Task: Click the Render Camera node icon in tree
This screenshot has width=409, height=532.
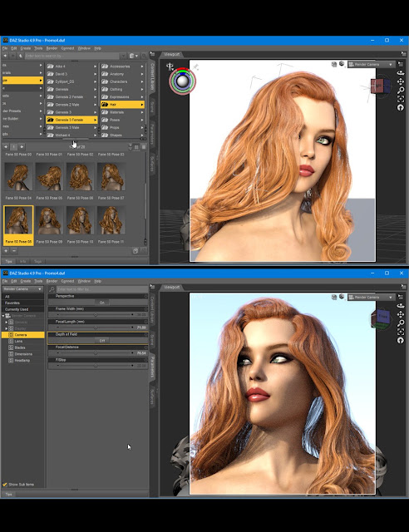Action: point(7,316)
